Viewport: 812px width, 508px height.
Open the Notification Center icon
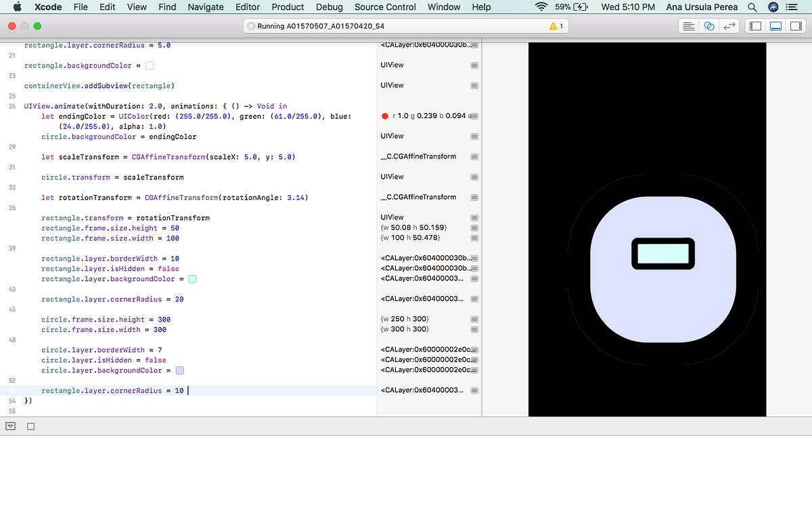coord(791,7)
